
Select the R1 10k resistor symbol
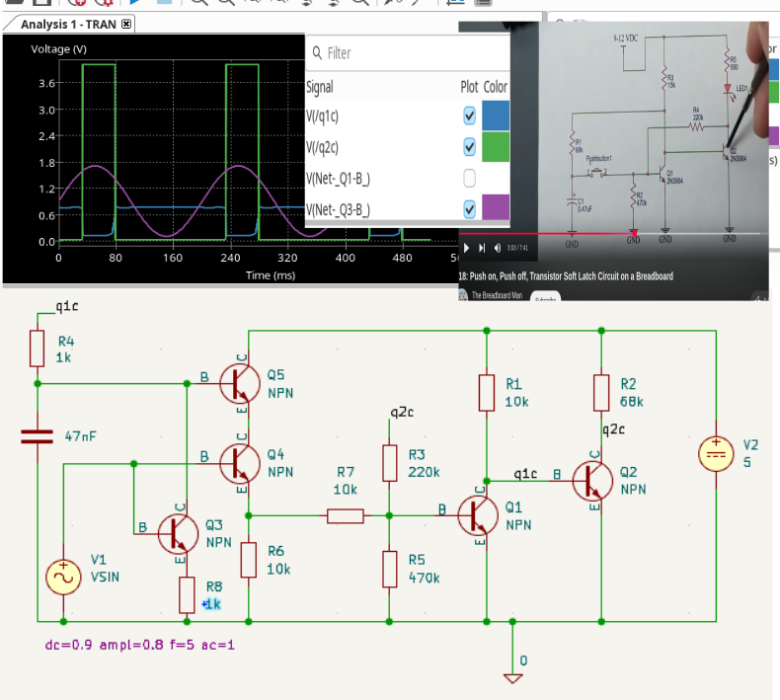point(487,393)
